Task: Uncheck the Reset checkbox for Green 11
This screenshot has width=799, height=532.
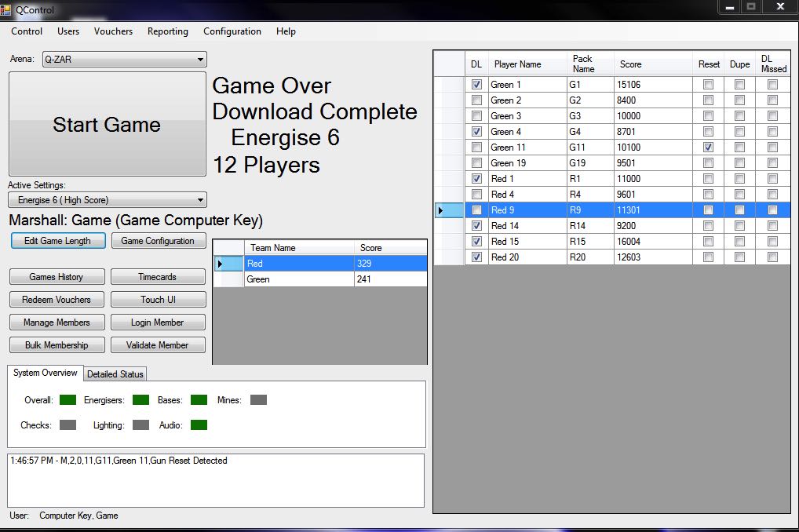Action: [x=709, y=148]
